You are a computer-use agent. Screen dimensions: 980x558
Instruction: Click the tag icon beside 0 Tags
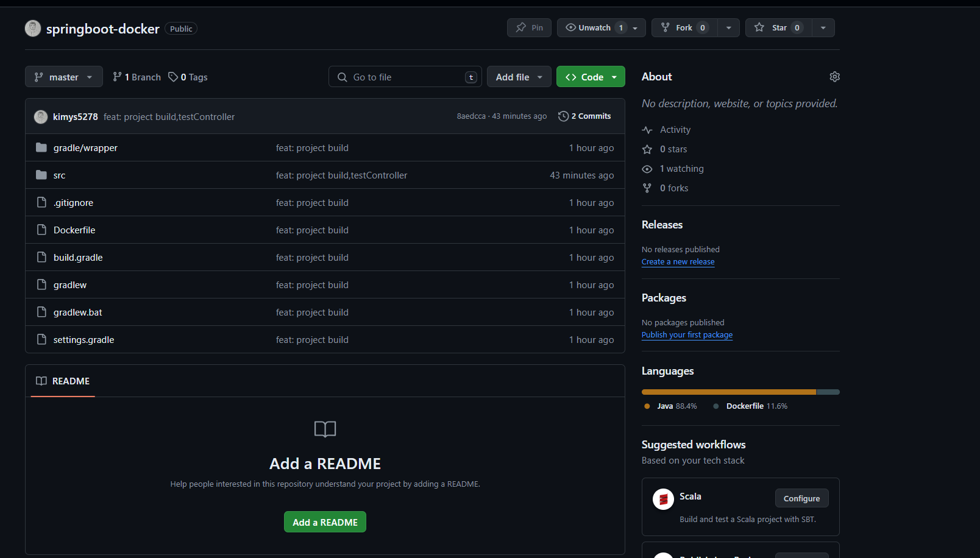pyautogui.click(x=173, y=77)
